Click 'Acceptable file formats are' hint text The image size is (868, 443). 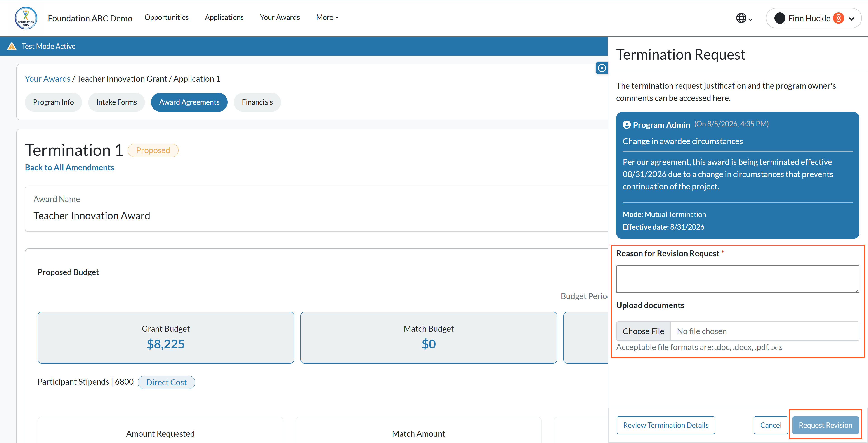click(699, 347)
